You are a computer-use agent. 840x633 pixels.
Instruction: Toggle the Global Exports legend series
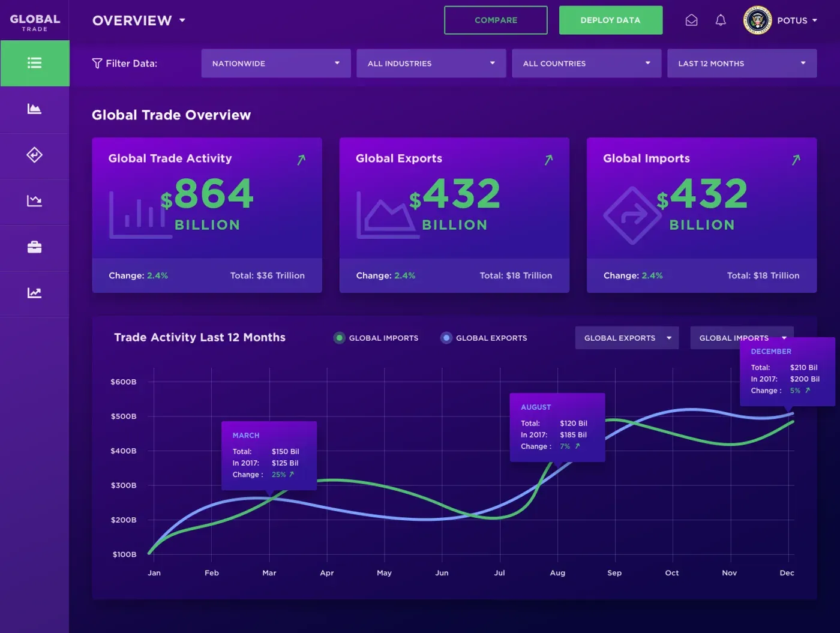(x=484, y=338)
